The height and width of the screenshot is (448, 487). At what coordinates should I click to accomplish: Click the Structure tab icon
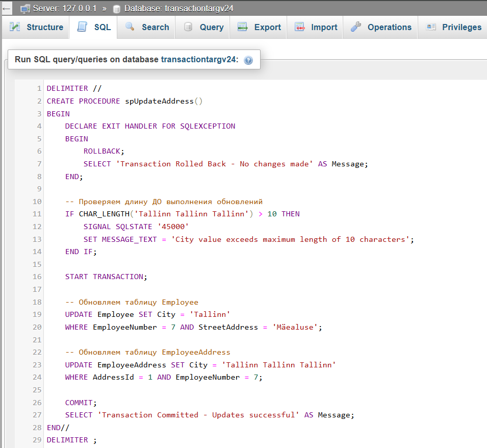(15, 27)
